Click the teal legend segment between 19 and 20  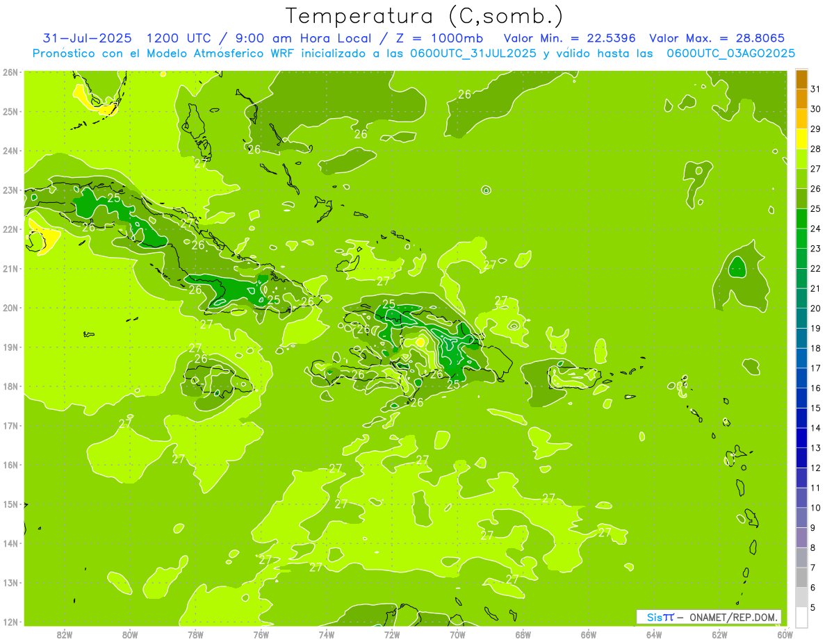coord(801,318)
